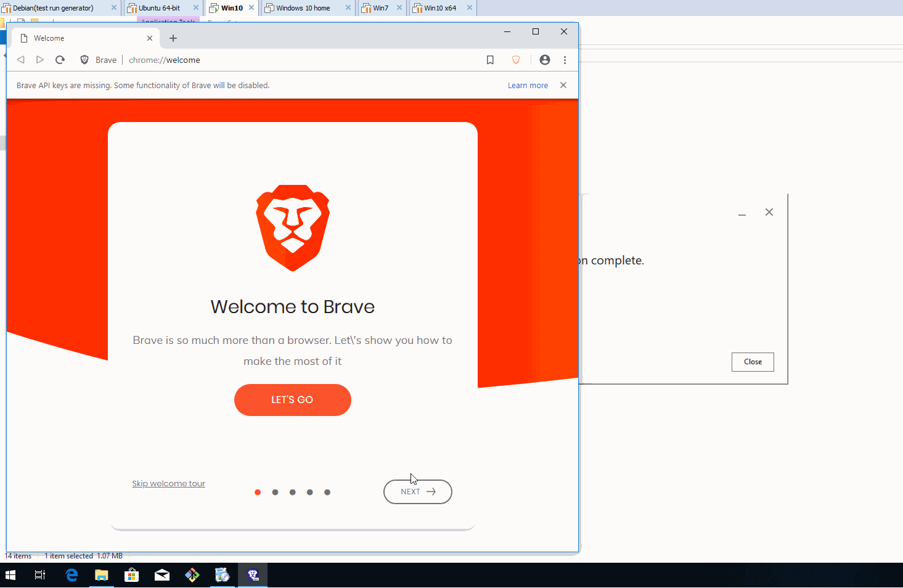Viewport: 903px width, 588px height.
Task: Open Brave's customize menu (three dots)
Action: click(565, 60)
